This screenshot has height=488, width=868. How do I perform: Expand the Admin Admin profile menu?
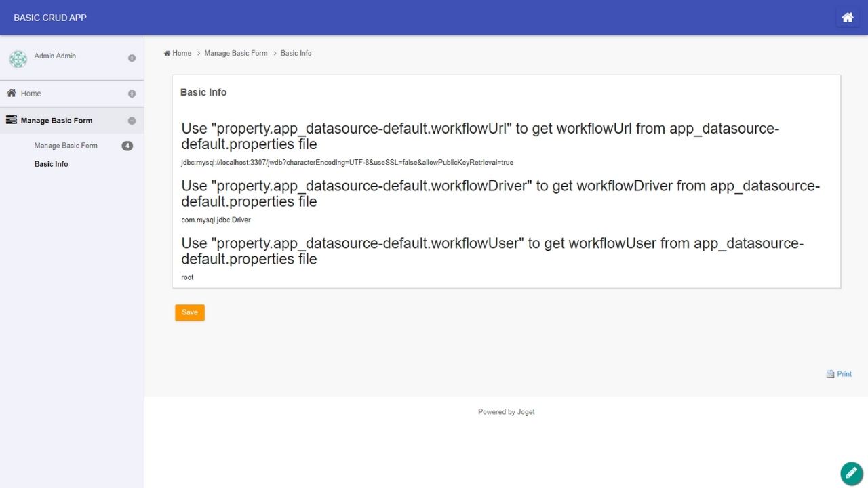point(132,58)
